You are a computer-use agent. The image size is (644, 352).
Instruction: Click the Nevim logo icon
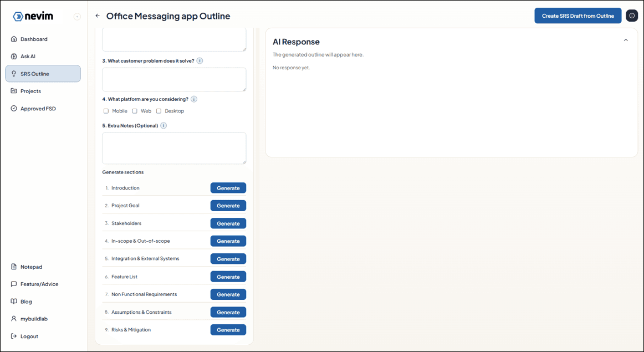[18, 17]
